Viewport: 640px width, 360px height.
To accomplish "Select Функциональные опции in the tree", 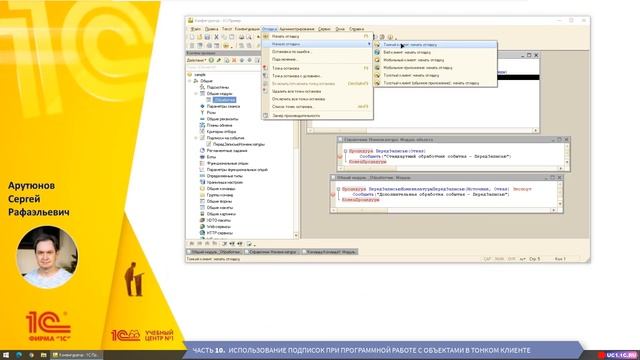I will click(227, 163).
